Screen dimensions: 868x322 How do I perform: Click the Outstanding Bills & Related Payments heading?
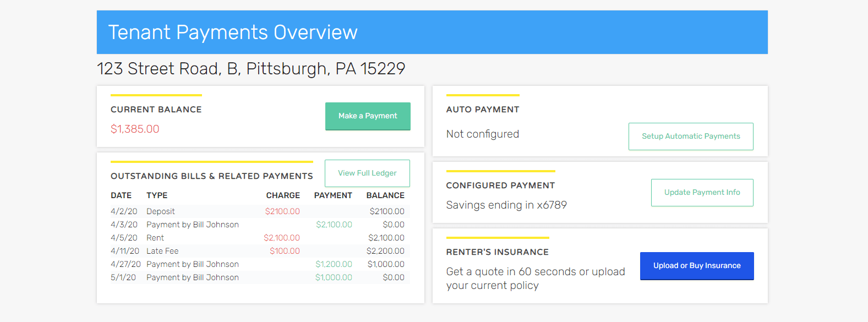(211, 176)
